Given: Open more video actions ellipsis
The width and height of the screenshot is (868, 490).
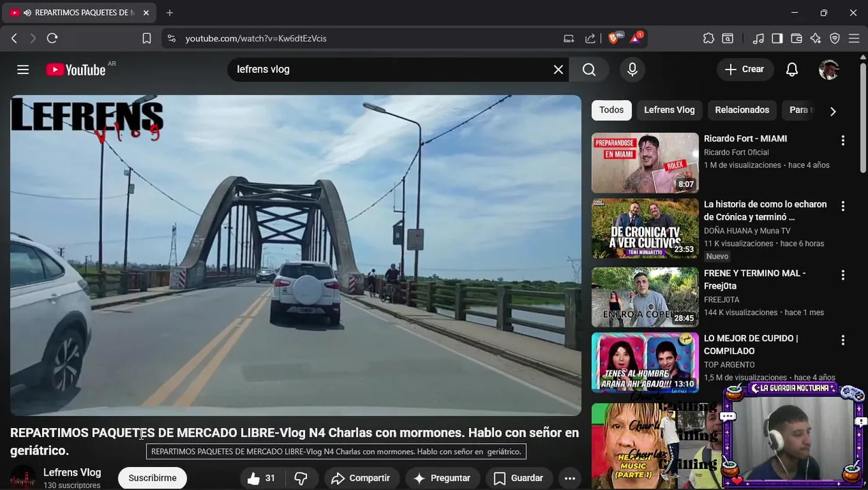Looking at the screenshot, I should 570,478.
